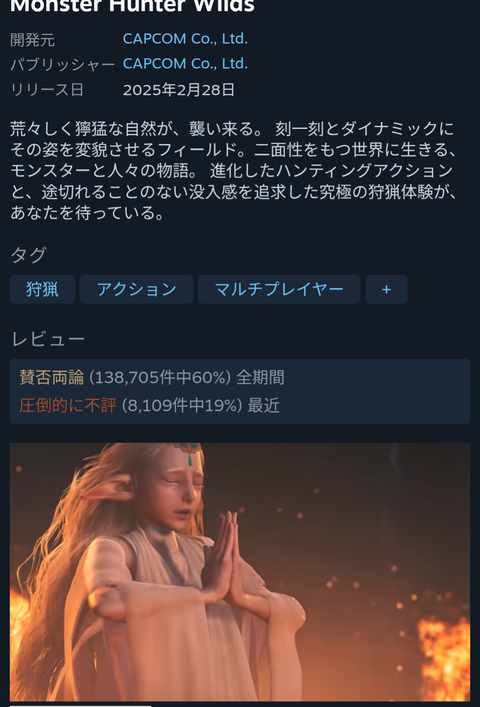
Task: Tap the game description paragraph
Action: (233, 170)
